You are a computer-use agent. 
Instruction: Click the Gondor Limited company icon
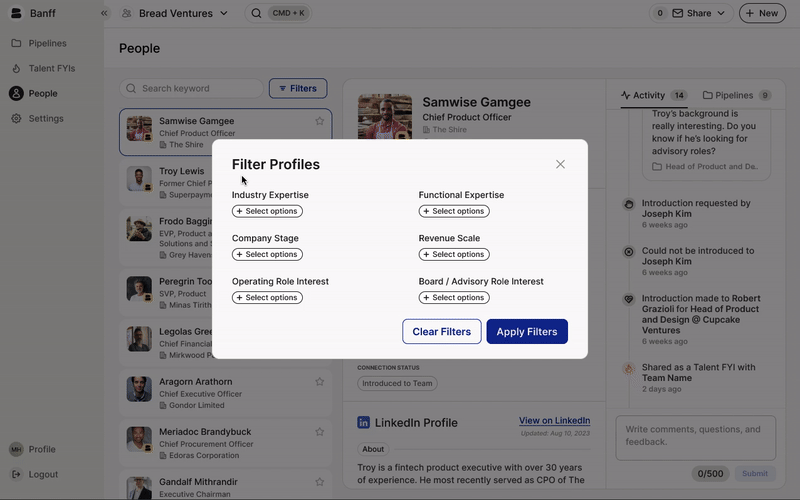click(163, 405)
